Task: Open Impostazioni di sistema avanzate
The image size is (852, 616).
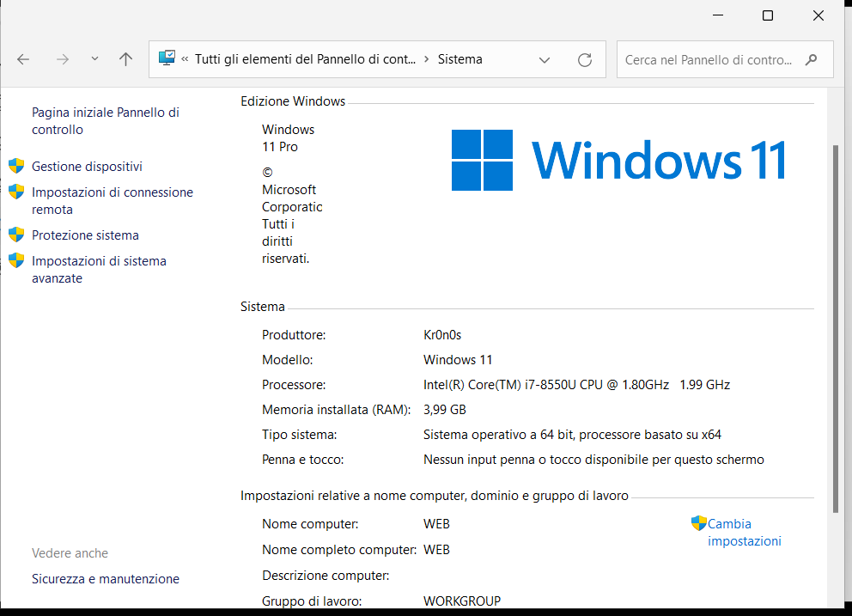Action: (99, 270)
